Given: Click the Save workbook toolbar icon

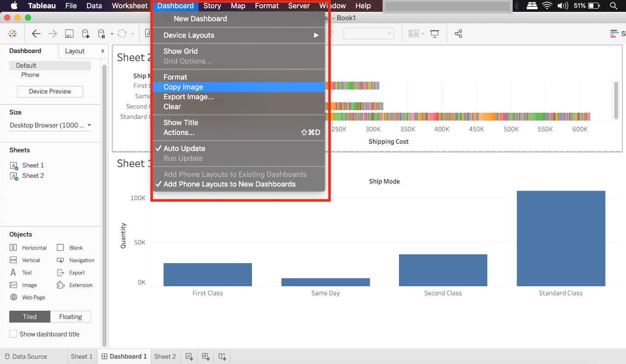Looking at the screenshot, I should pos(69,34).
